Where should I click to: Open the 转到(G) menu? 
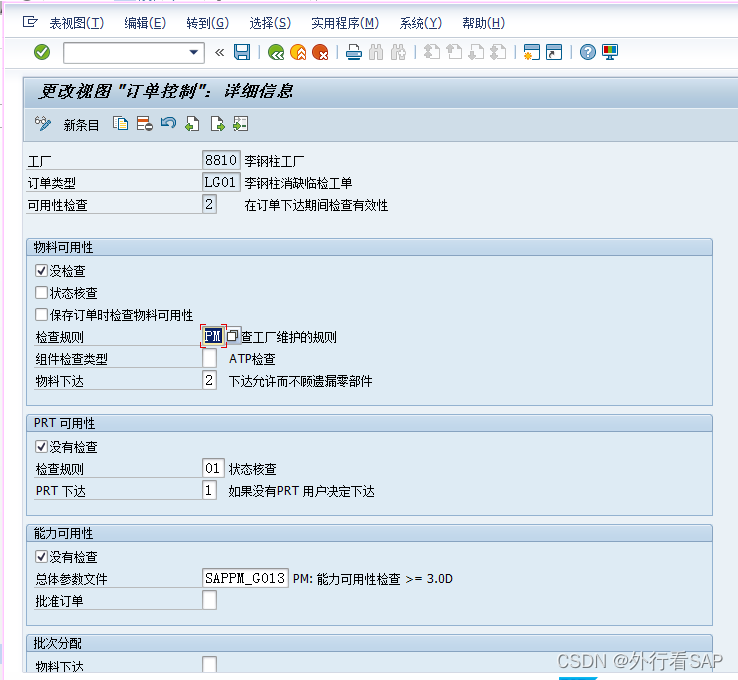[x=208, y=23]
